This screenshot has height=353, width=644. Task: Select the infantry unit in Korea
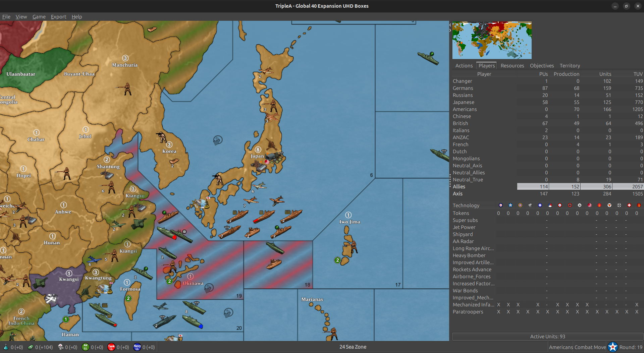click(x=162, y=137)
